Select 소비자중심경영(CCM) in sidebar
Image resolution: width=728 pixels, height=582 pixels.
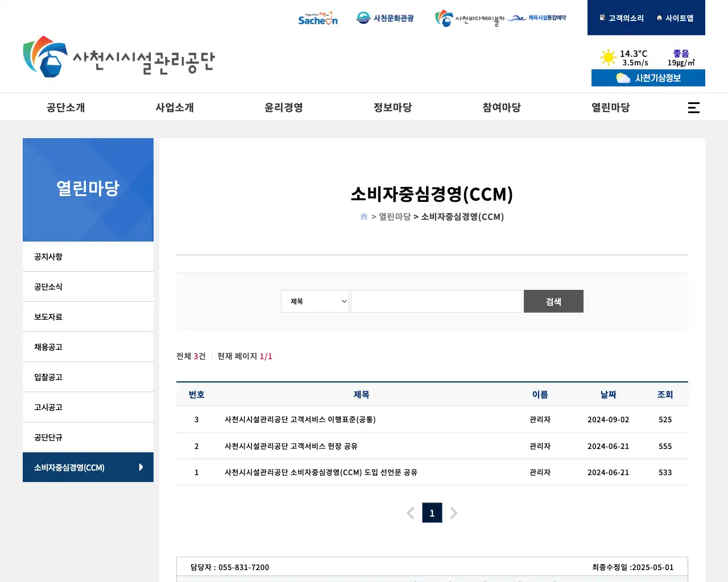pyautogui.click(x=88, y=467)
